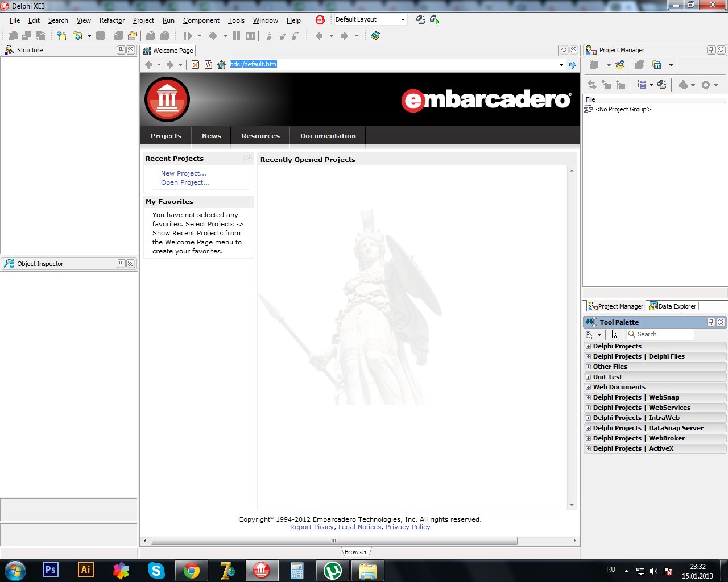Open the Resources tab on Welcome Page

coord(260,136)
